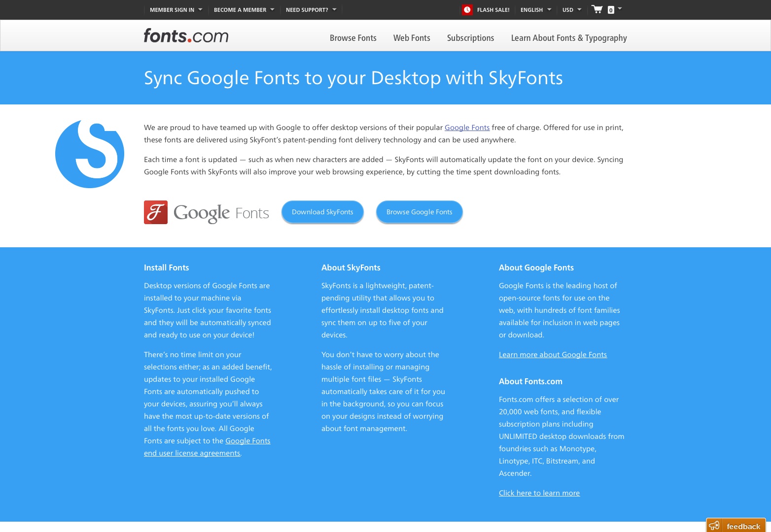Open the Web Fonts menu
The height and width of the screenshot is (532, 771).
pos(412,38)
